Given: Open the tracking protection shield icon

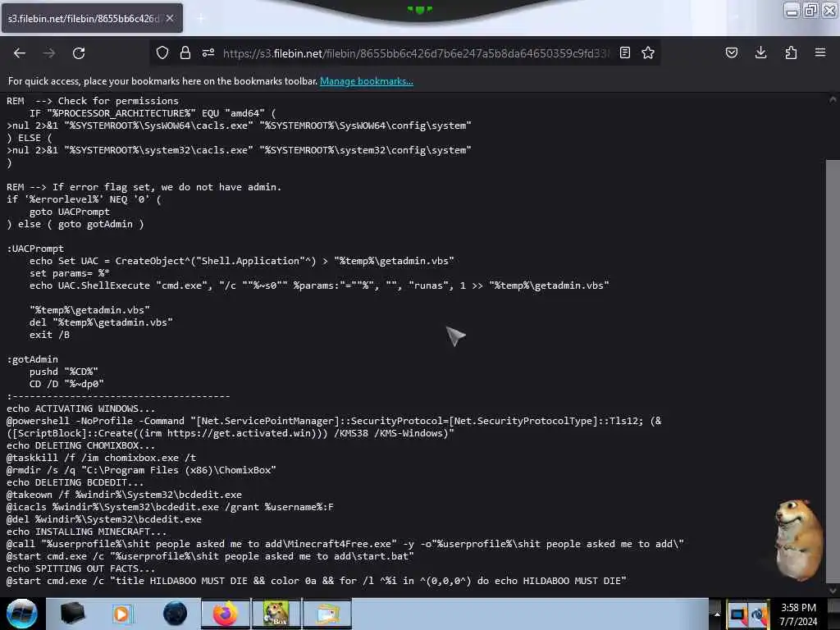Looking at the screenshot, I should coord(162,52).
